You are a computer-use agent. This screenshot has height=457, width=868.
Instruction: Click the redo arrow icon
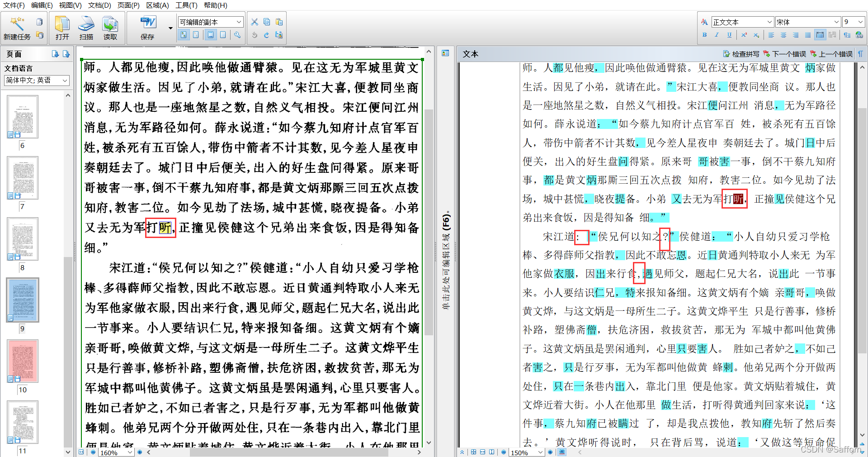(x=267, y=35)
